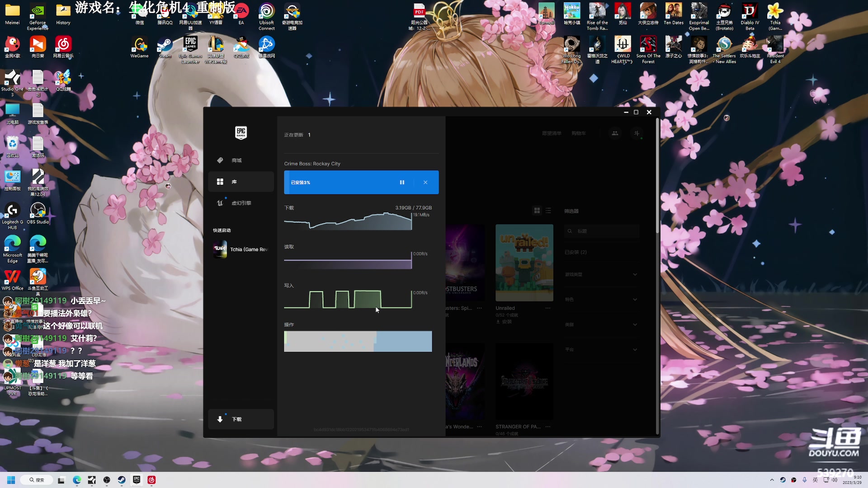This screenshot has width=868, height=488.
Task: Open the 商城 store tab in Epic sidebar
Action: click(241, 160)
